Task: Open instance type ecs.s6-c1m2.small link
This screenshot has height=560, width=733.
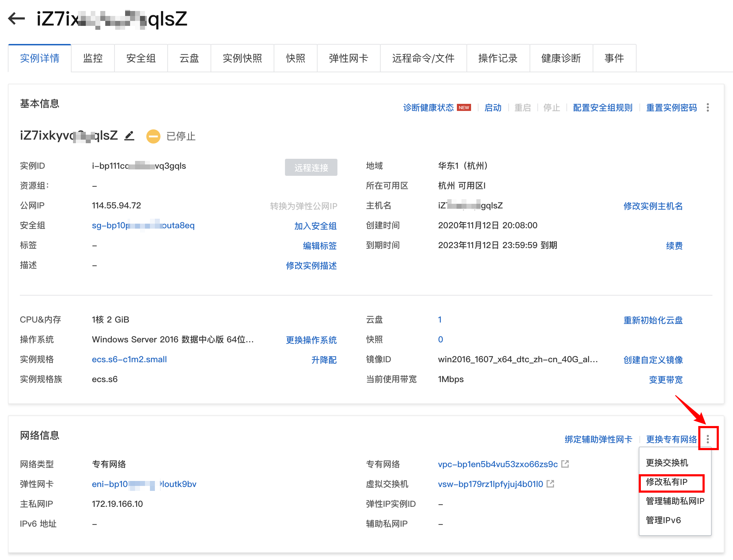Action: tap(129, 359)
